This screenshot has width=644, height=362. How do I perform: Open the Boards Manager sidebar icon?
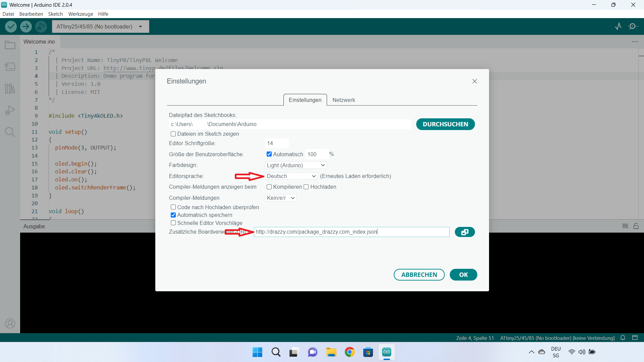tap(10, 67)
